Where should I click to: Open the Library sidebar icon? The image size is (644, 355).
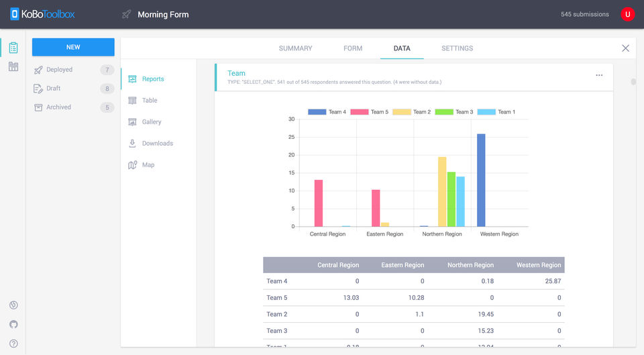[x=13, y=66]
